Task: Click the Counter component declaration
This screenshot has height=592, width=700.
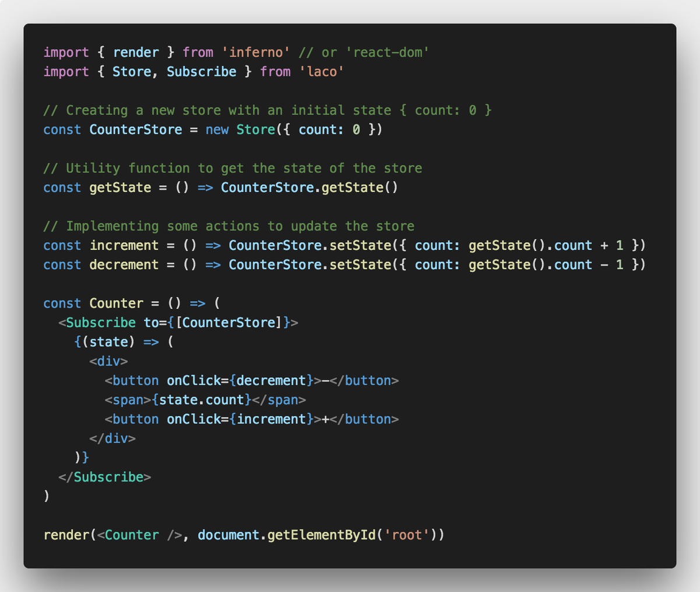Action: click(117, 303)
